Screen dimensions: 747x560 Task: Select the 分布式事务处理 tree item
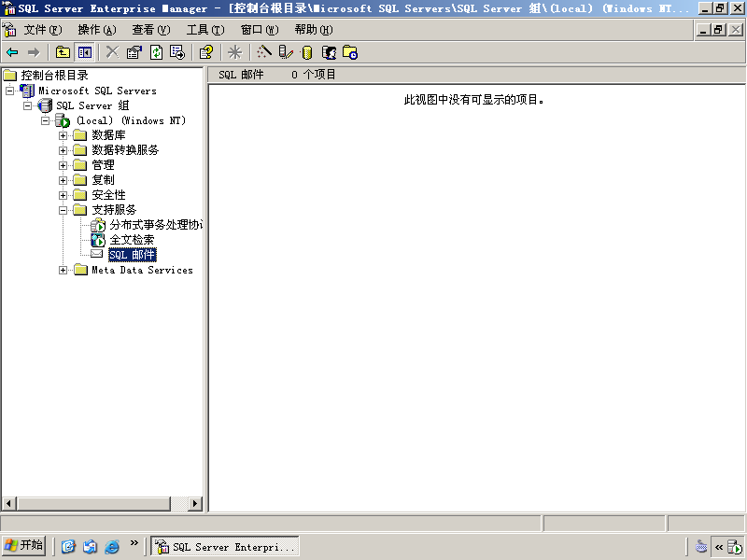coord(156,225)
